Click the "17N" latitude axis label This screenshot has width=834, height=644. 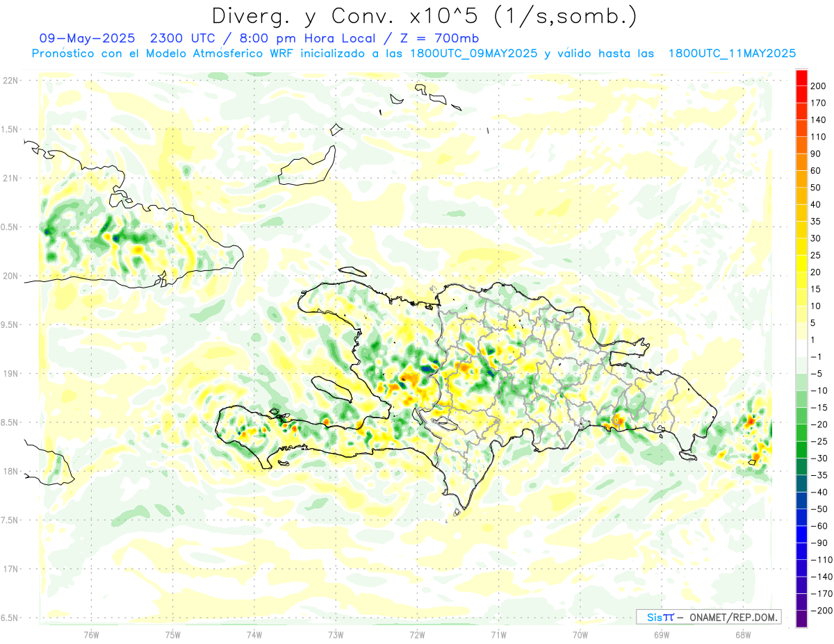10,569
